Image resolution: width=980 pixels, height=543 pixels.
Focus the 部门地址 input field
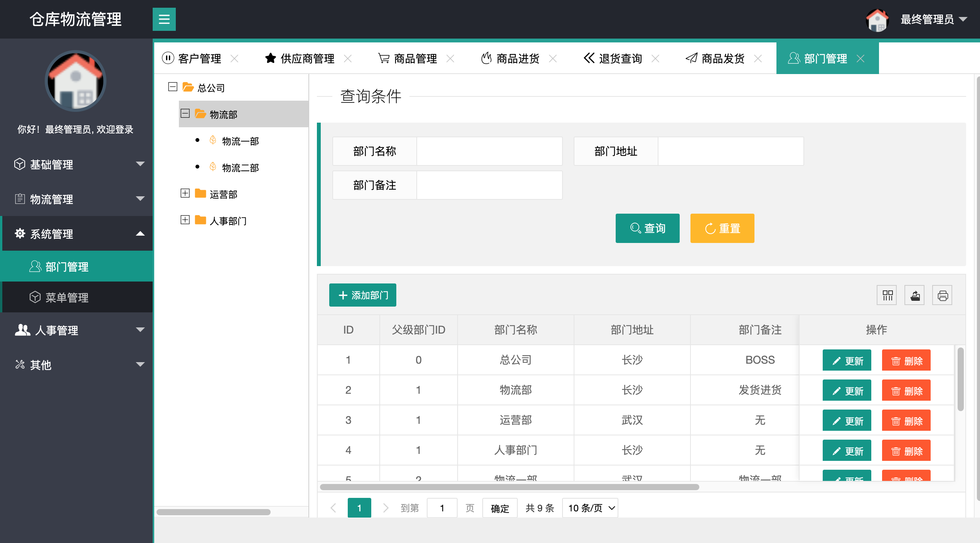click(731, 151)
